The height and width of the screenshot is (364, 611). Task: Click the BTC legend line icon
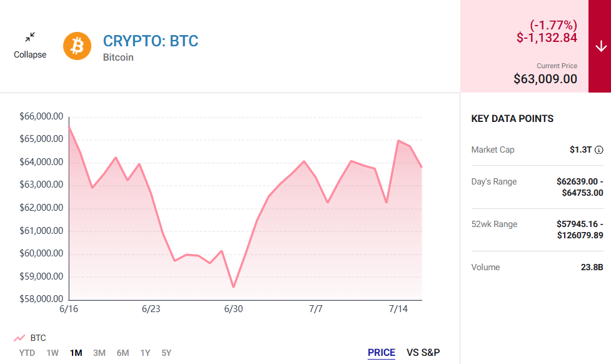pos(19,338)
